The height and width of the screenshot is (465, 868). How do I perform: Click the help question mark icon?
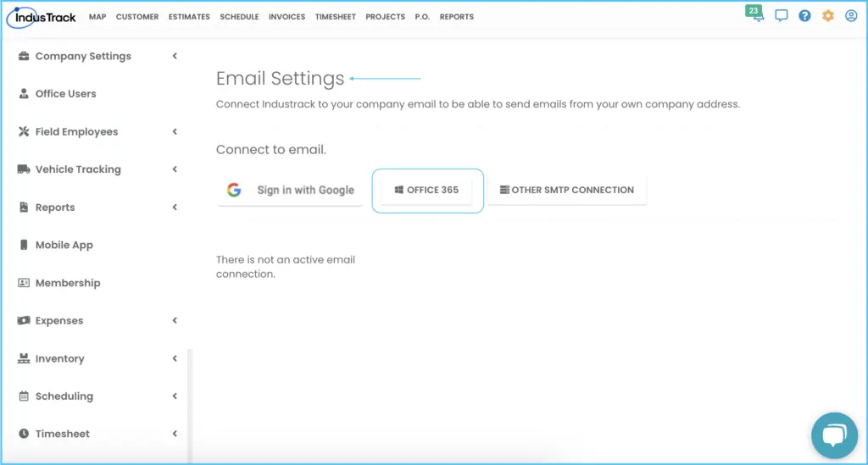804,15
